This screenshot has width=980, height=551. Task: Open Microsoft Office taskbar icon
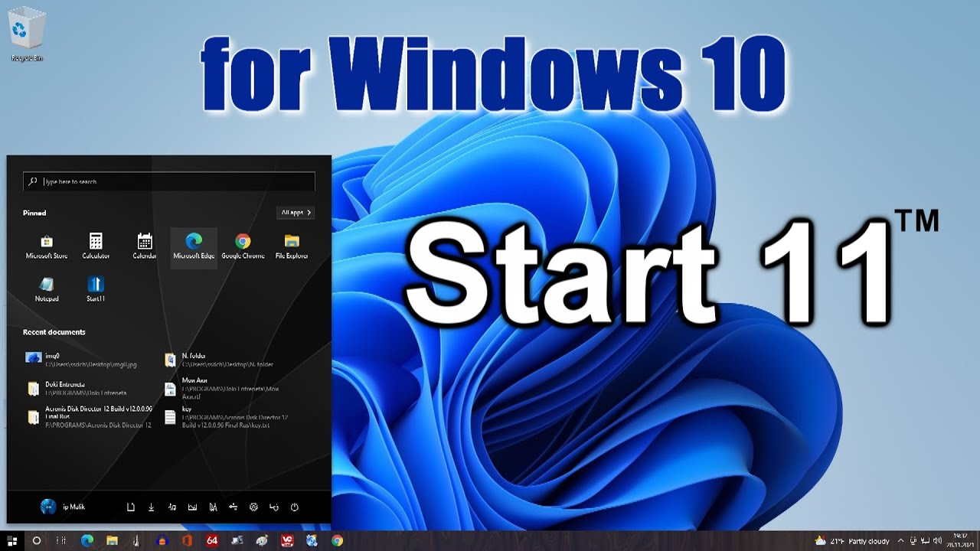pyautogui.click(x=187, y=541)
